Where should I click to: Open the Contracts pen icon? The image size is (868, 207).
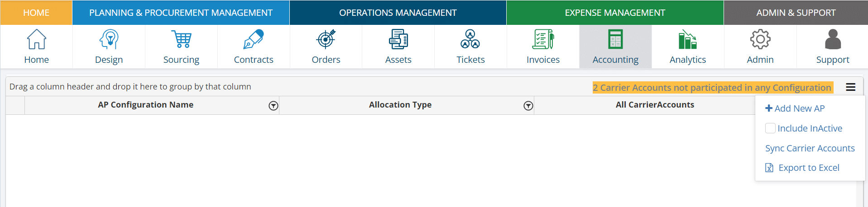click(x=254, y=39)
